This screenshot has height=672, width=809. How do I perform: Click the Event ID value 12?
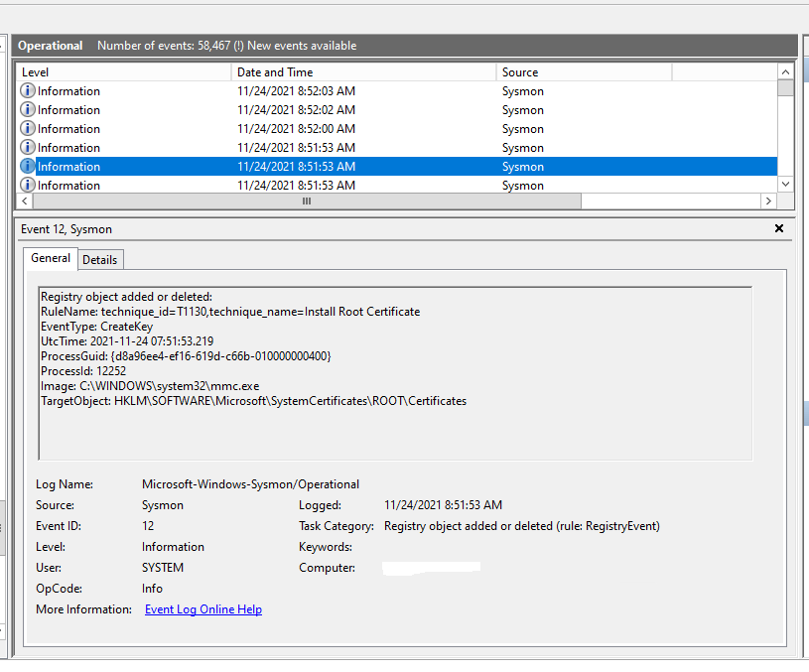[148, 526]
